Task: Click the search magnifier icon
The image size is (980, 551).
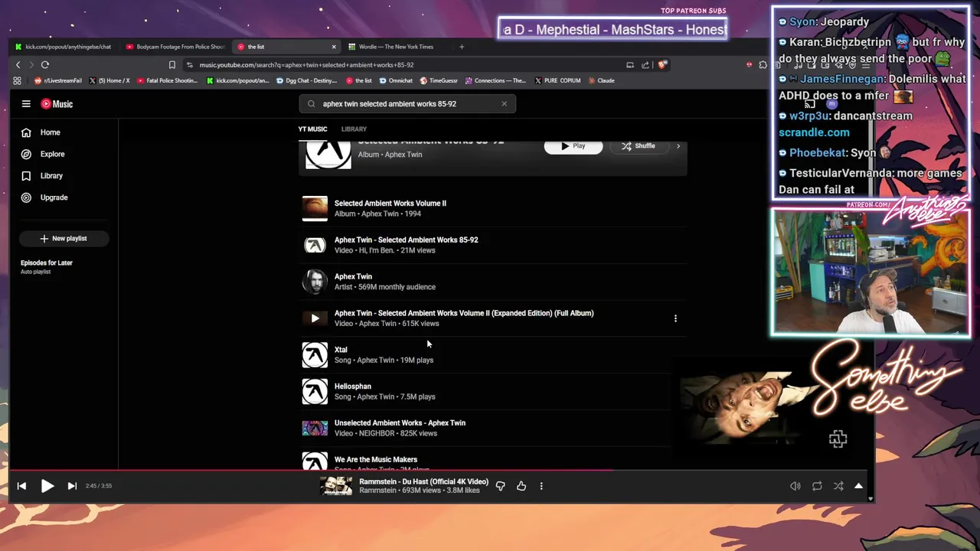Action: 311,103
